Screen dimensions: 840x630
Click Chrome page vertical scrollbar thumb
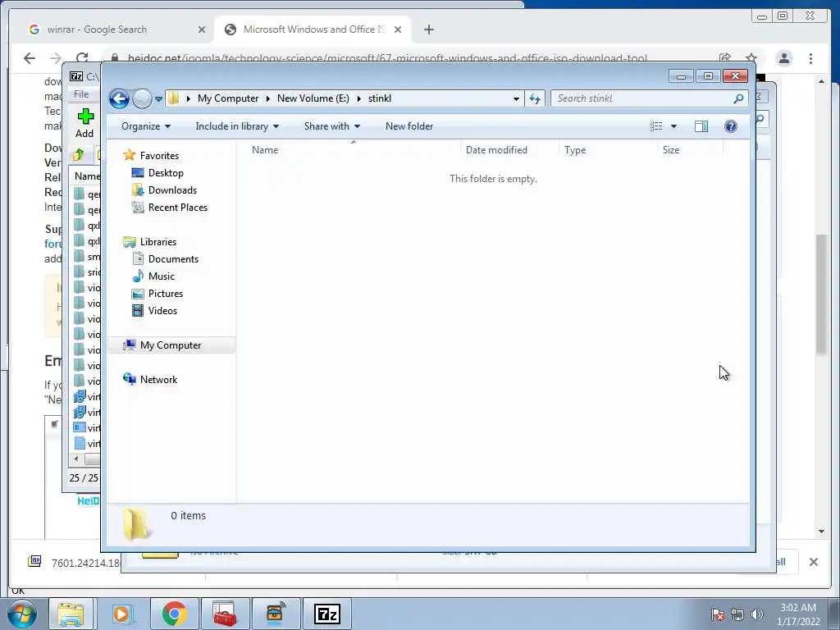point(821,294)
